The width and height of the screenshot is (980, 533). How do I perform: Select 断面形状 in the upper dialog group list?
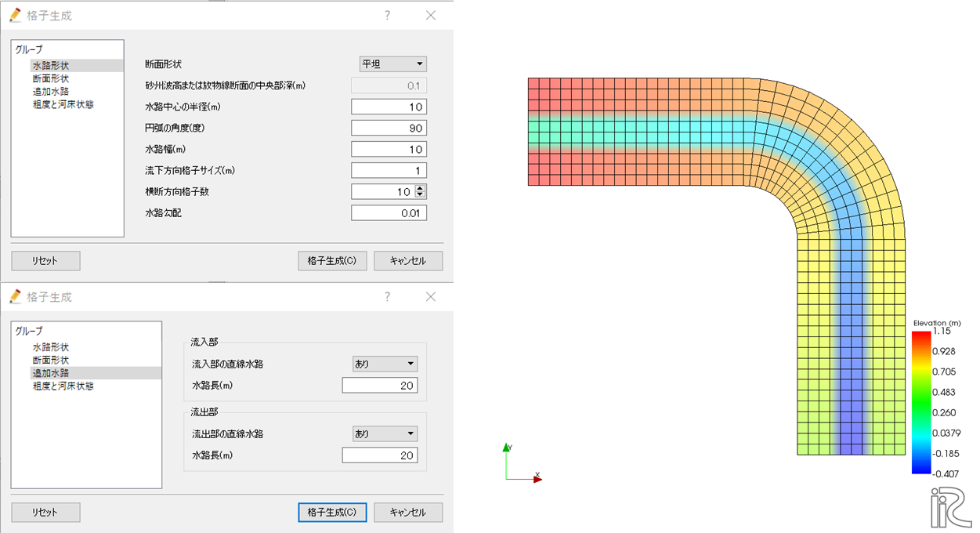pyautogui.click(x=51, y=78)
